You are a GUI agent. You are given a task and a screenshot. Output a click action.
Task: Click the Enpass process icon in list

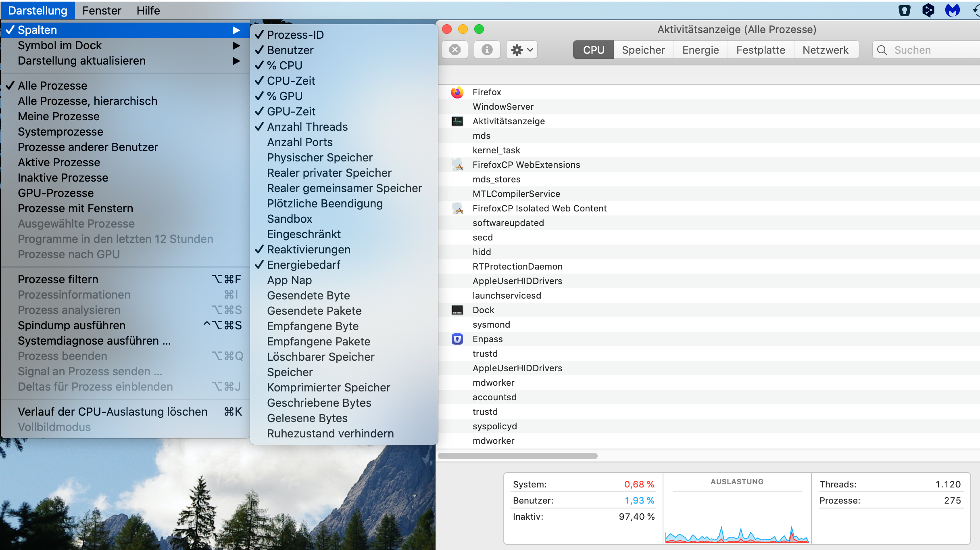457,339
